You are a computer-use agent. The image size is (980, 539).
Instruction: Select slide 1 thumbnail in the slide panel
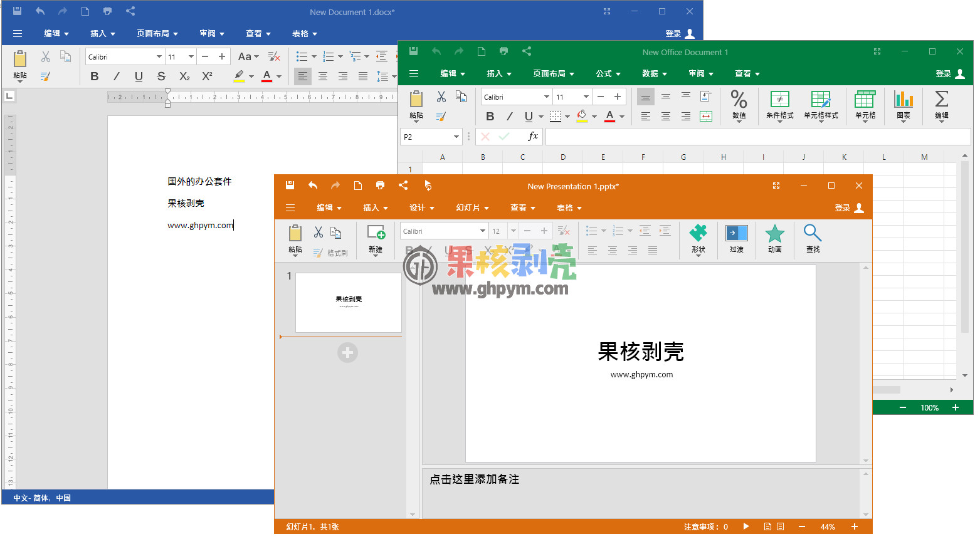coord(348,303)
